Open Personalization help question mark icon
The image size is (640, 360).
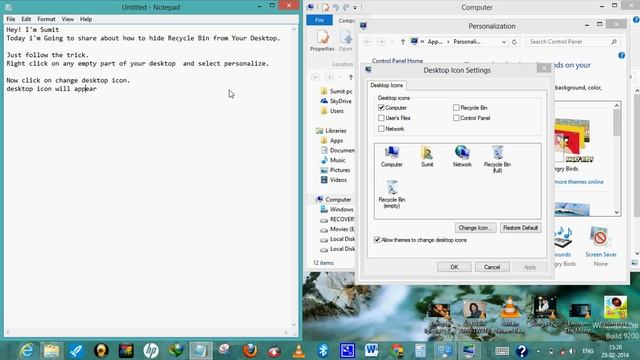(x=621, y=56)
